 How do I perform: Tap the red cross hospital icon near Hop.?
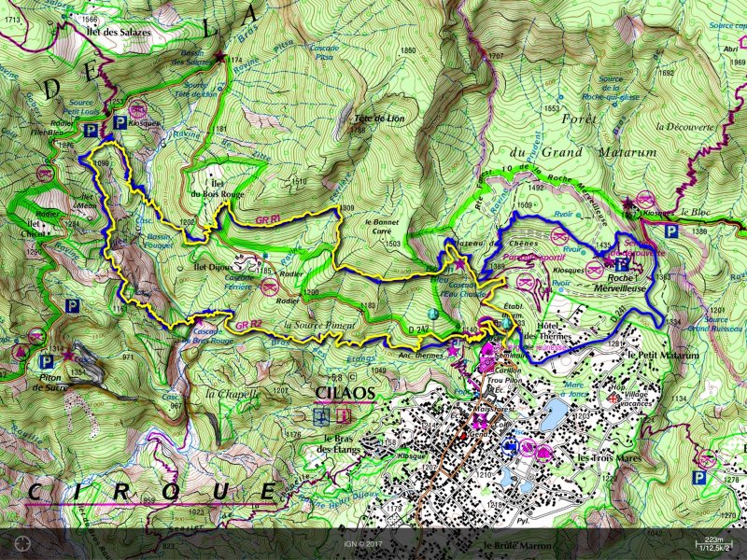click(612, 399)
